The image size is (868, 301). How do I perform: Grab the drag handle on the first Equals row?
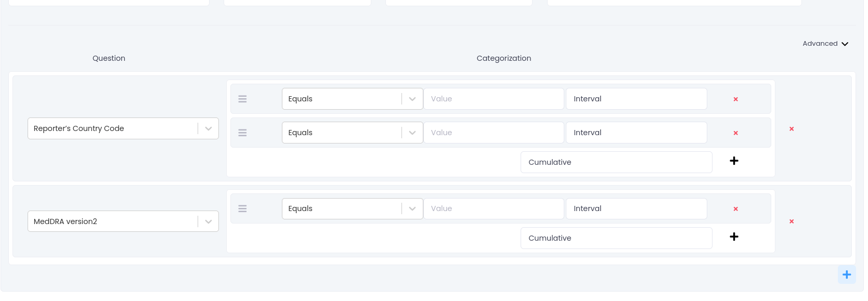click(242, 99)
